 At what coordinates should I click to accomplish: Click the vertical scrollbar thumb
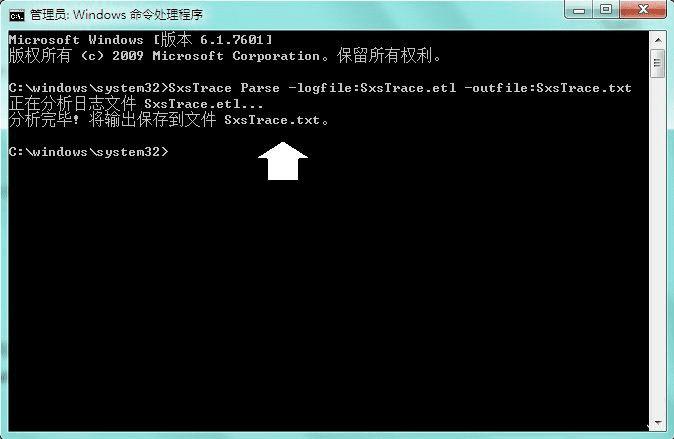(x=658, y=64)
